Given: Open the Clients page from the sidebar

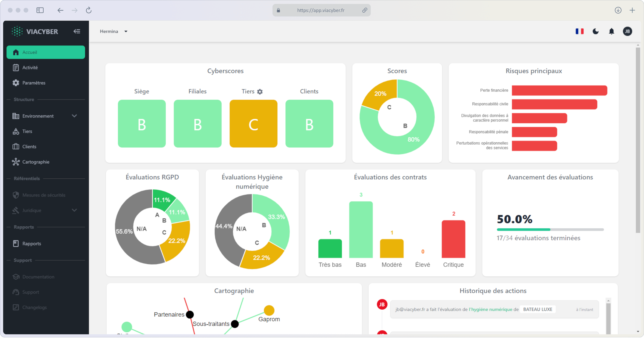Looking at the screenshot, I should [x=46, y=147].
